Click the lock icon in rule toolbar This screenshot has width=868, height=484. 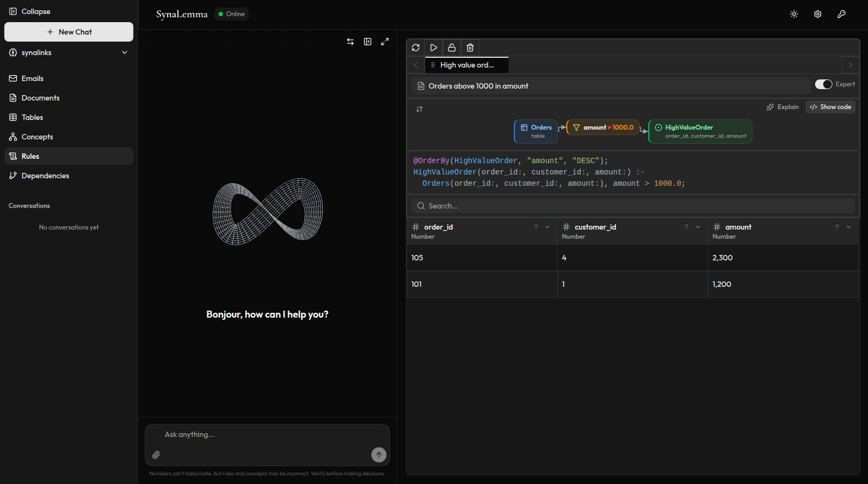coord(452,48)
